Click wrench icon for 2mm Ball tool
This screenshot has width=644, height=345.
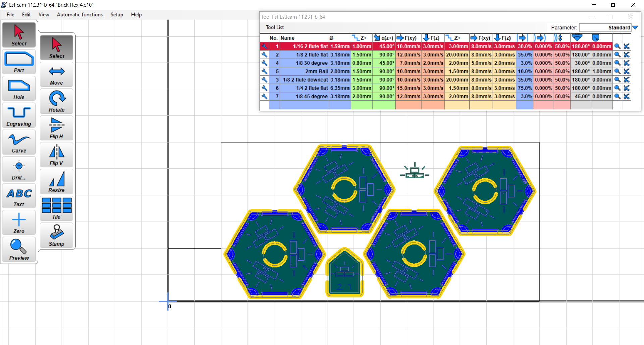click(x=264, y=71)
